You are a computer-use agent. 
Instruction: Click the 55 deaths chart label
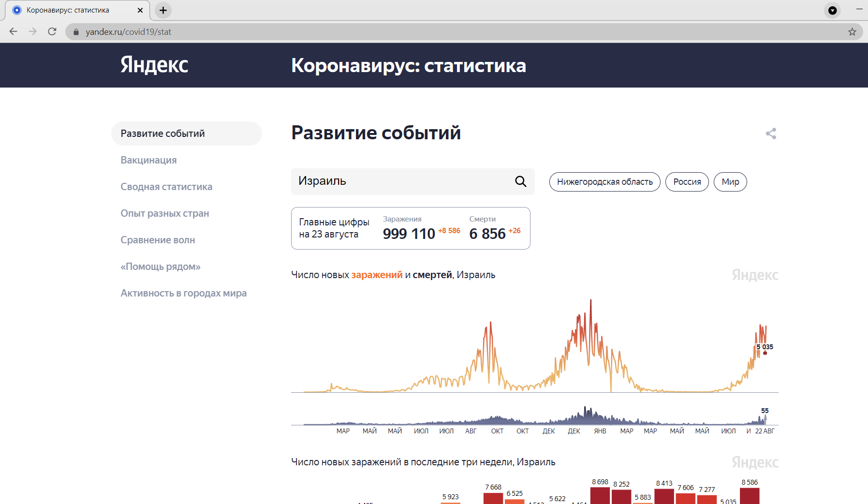765,411
